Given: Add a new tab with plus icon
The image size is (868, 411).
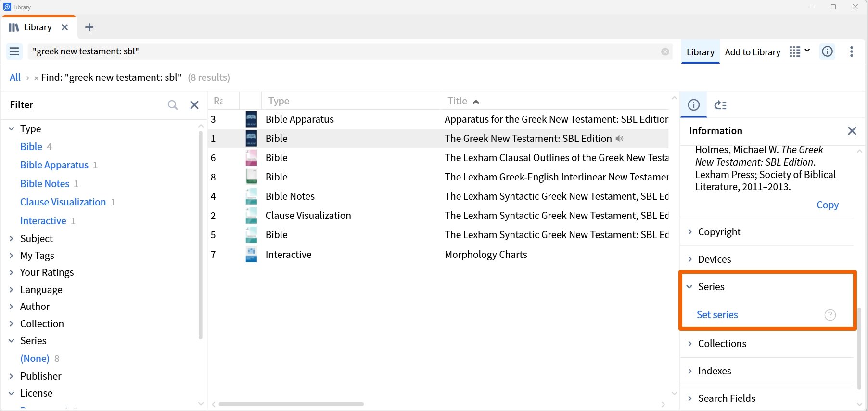Looking at the screenshot, I should (x=89, y=27).
